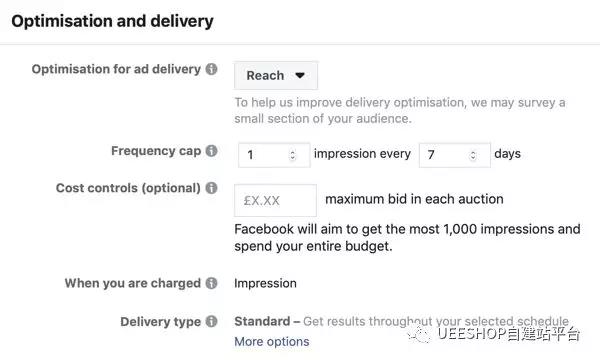600x360 pixels.
Task: Decrease days value with the down stepper arrow
Action: (x=473, y=158)
